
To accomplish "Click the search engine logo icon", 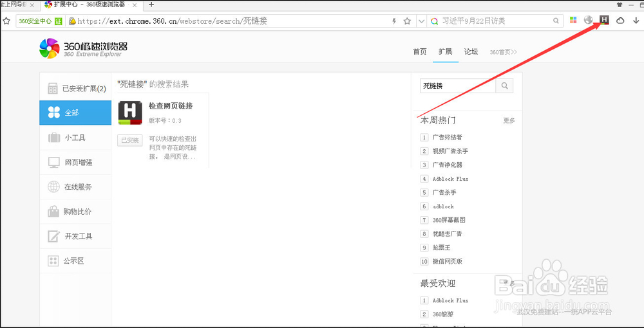I will click(434, 21).
